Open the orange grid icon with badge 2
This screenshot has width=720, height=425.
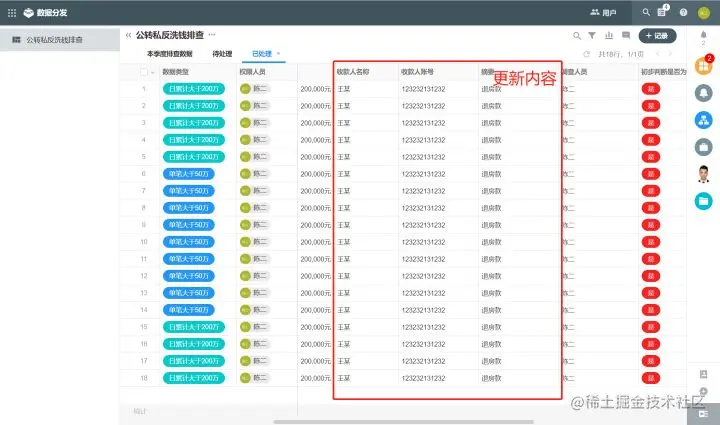tap(703, 66)
